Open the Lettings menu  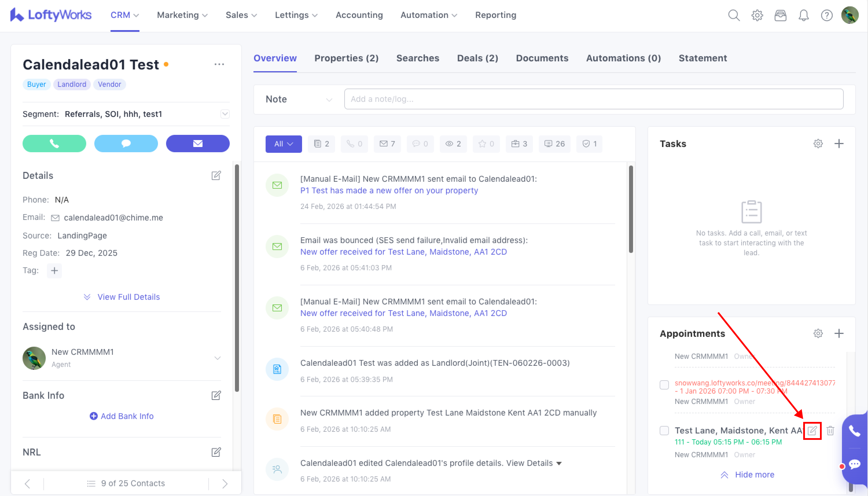click(296, 15)
